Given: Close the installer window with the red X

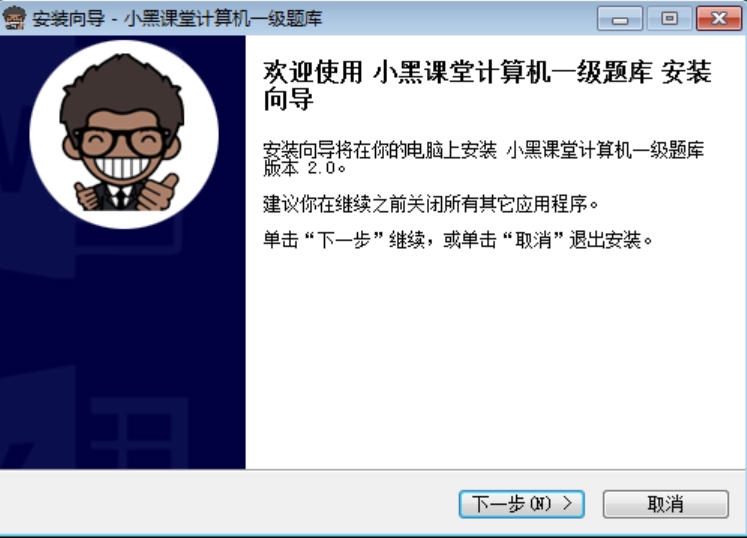Looking at the screenshot, I should pyautogui.click(x=718, y=18).
